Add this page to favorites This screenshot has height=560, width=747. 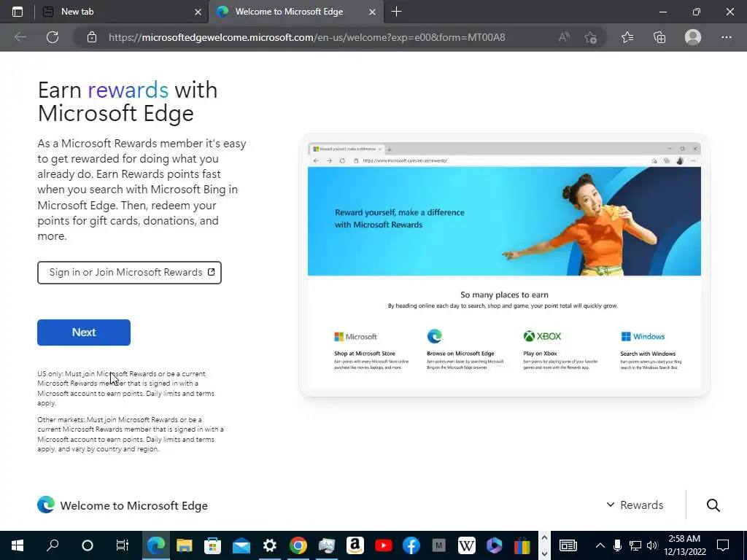pyautogui.click(x=591, y=37)
